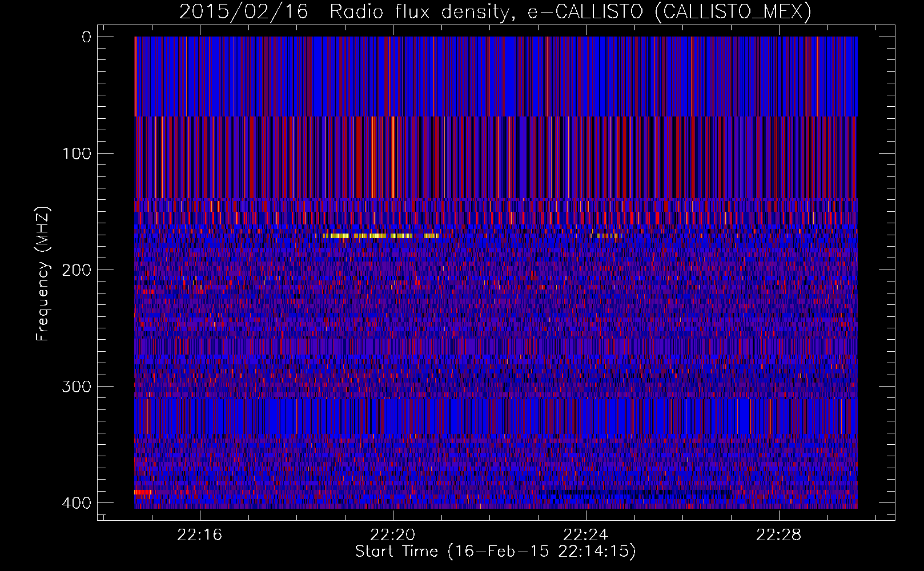
Task: Click the 22:16 time tick label
Action: click(x=200, y=535)
